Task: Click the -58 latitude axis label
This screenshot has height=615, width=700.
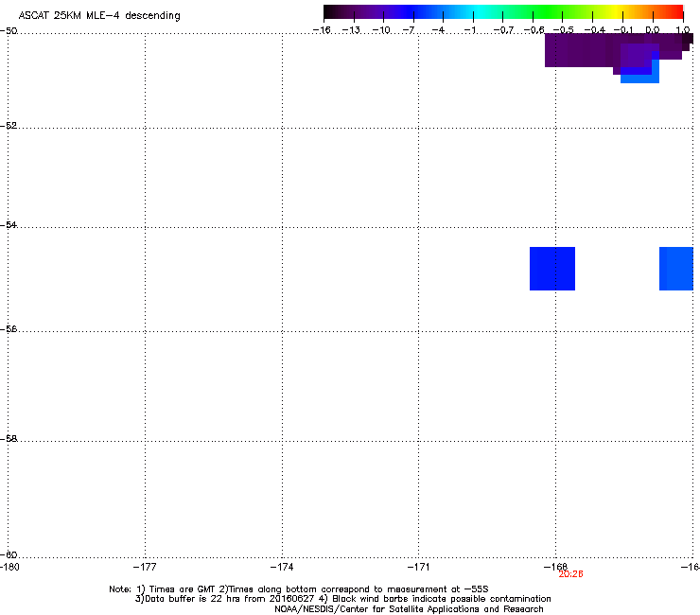Action: pyautogui.click(x=9, y=439)
